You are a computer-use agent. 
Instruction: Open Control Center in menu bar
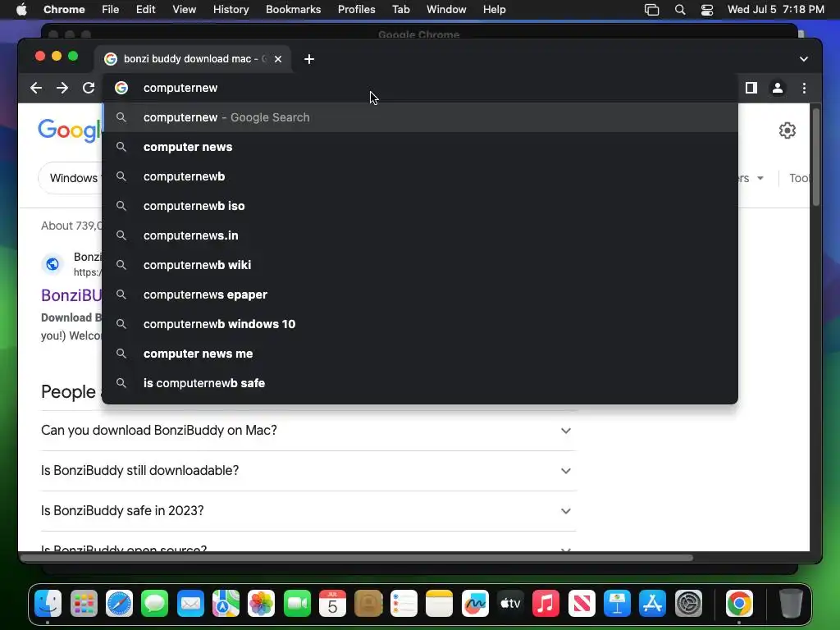click(707, 9)
